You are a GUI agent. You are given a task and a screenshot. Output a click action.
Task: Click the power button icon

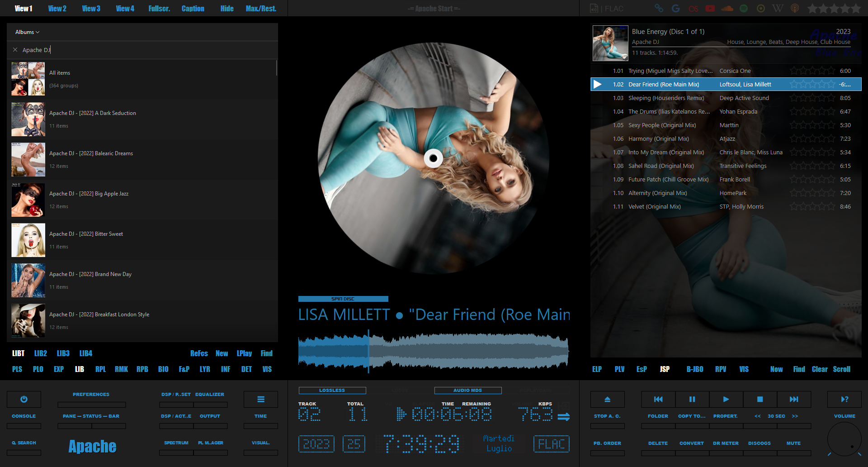point(24,399)
